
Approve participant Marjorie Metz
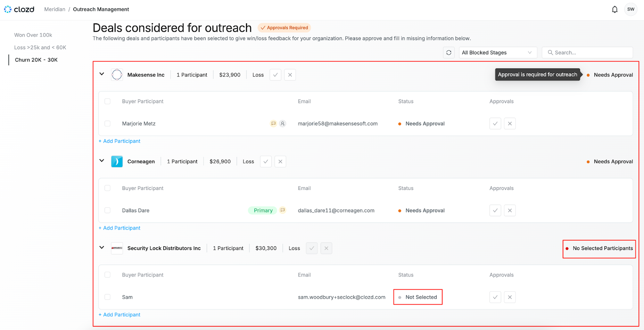tap(495, 124)
